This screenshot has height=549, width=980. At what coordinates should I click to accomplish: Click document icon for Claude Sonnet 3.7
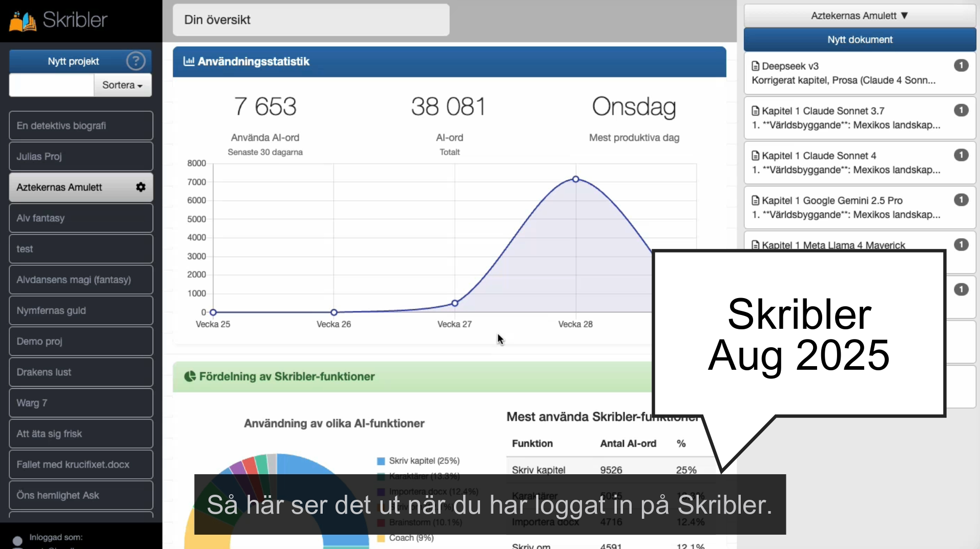pos(755,111)
